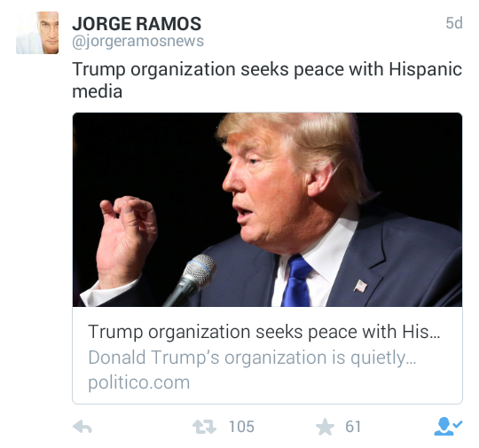The image size is (479, 448).
Task: Open link card headline Trump organization seeks peace
Action: 264,332
